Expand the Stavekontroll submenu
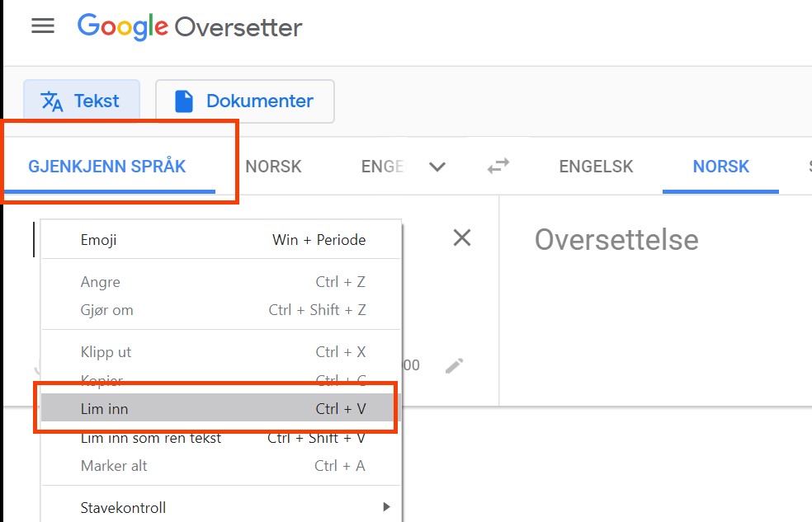 click(221, 507)
